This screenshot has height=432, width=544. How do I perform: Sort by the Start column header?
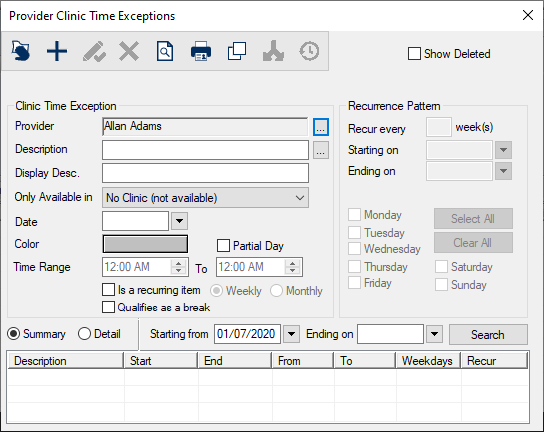pyautogui.click(x=161, y=361)
